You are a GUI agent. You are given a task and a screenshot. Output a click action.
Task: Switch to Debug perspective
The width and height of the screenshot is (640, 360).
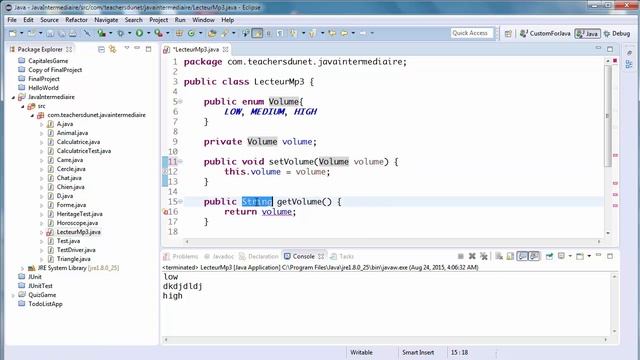[617, 33]
